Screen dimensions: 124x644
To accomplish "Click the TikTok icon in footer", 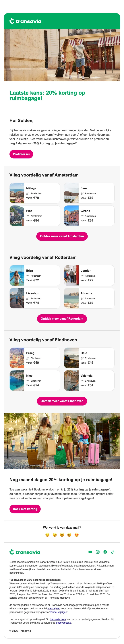I will pos(113,552).
